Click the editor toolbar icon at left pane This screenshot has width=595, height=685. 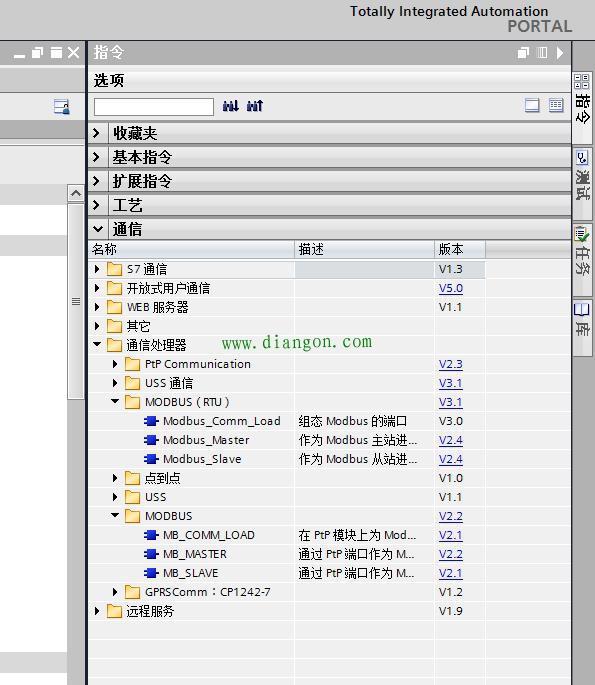(62, 107)
